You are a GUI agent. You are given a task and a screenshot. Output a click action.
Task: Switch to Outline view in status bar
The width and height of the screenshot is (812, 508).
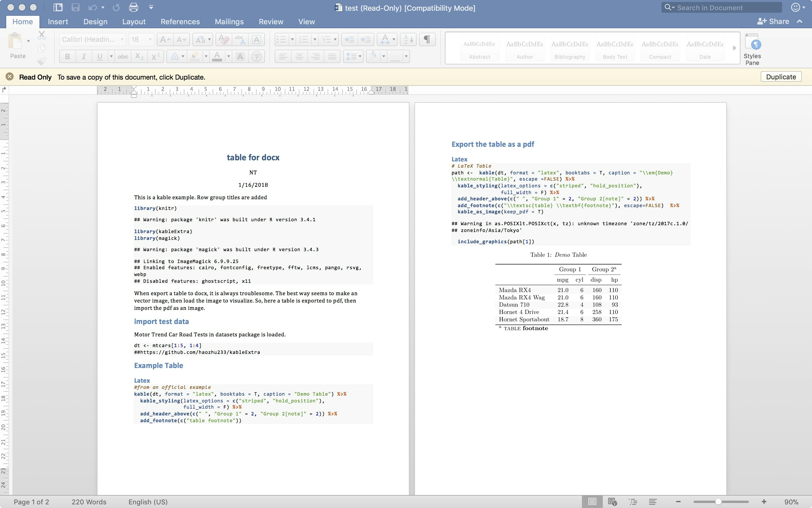tap(633, 502)
